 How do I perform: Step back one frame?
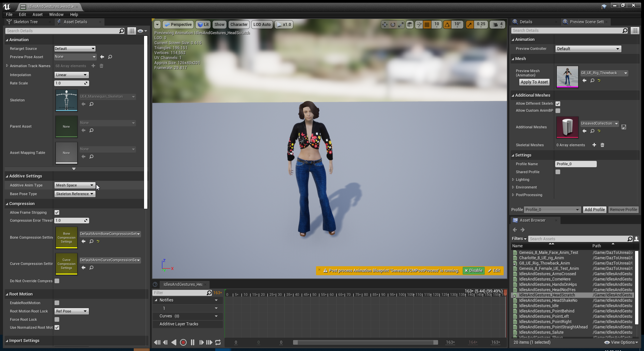point(165,342)
